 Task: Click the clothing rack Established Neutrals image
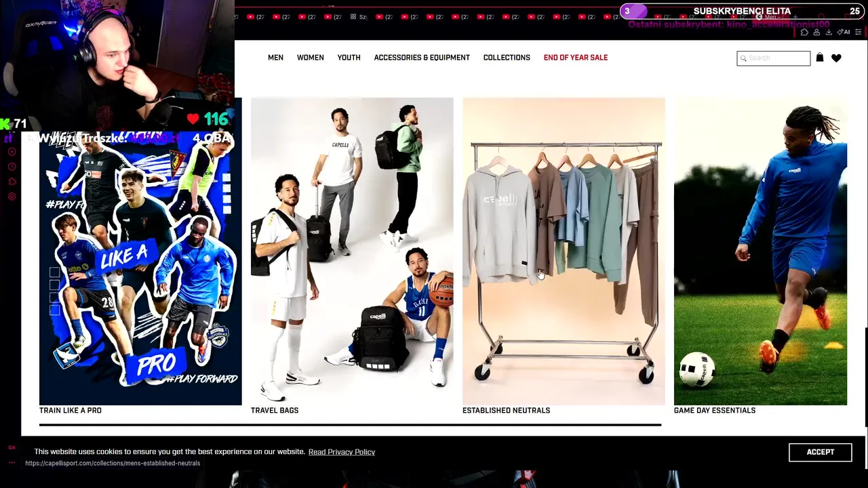coord(564,251)
